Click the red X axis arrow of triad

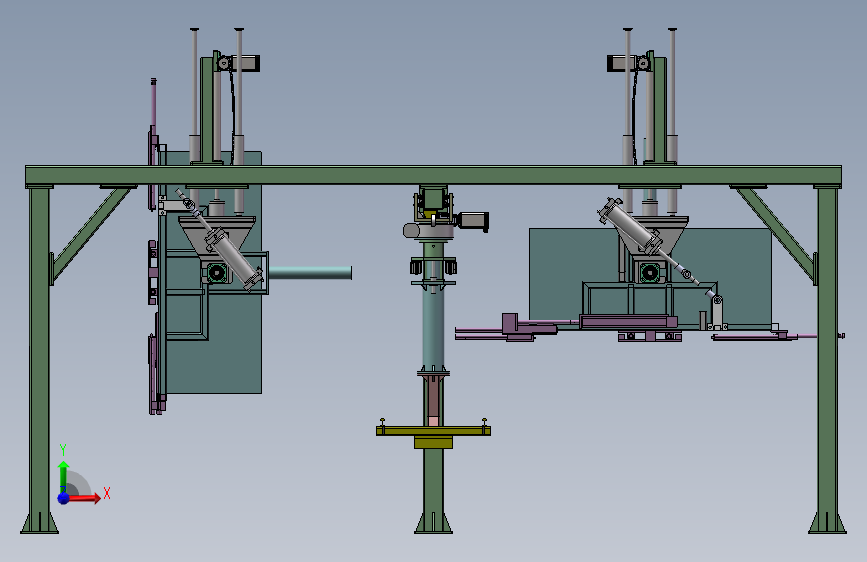(84, 498)
